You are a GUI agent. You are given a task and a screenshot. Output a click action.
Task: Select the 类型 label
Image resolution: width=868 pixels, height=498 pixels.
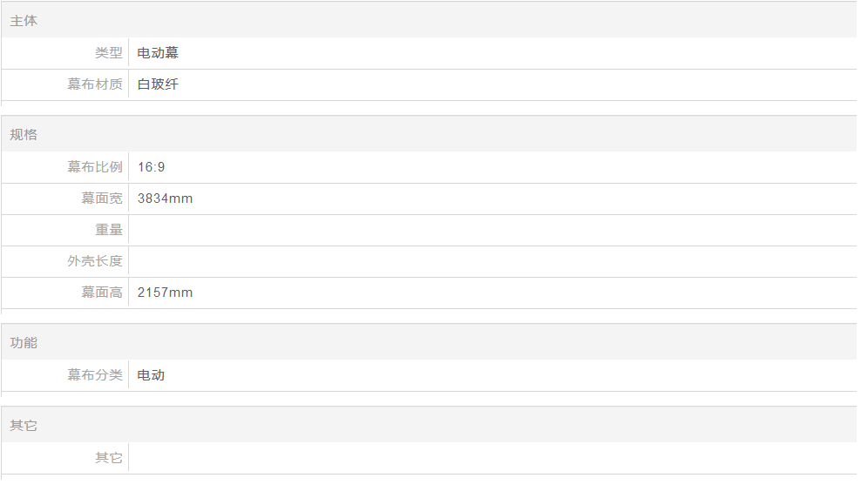coord(108,53)
